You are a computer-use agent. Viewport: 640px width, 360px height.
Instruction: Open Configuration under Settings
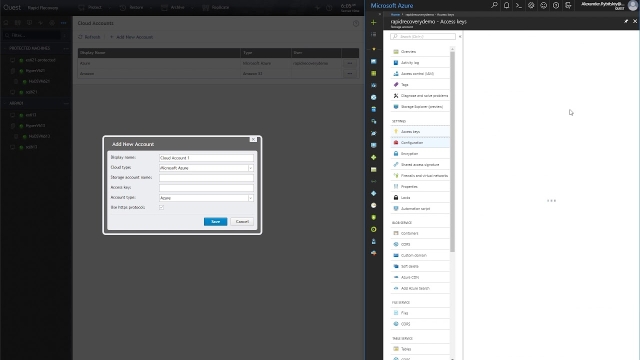click(420, 142)
